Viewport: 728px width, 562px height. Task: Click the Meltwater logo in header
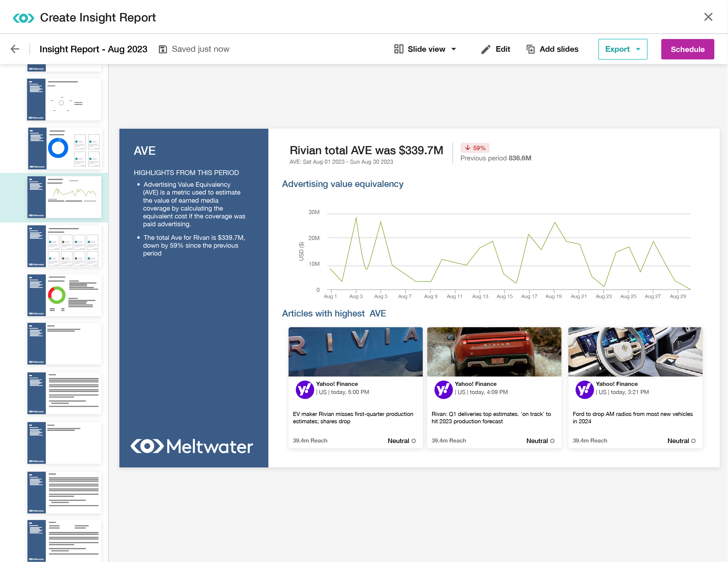coord(23,18)
